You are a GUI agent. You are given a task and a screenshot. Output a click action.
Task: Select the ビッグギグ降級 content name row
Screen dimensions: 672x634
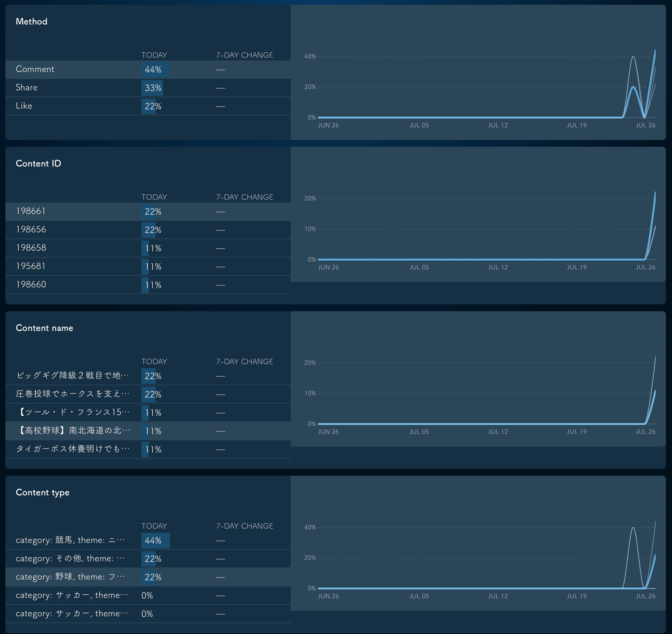(148, 376)
